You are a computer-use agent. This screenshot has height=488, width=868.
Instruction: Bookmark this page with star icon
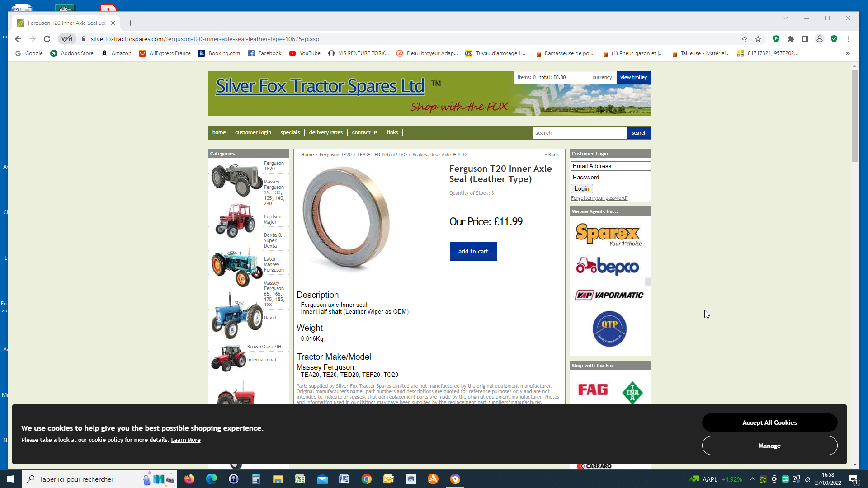point(758,39)
